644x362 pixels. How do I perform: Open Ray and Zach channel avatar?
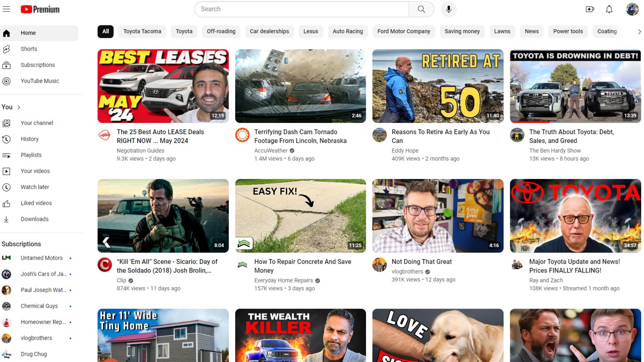click(517, 265)
